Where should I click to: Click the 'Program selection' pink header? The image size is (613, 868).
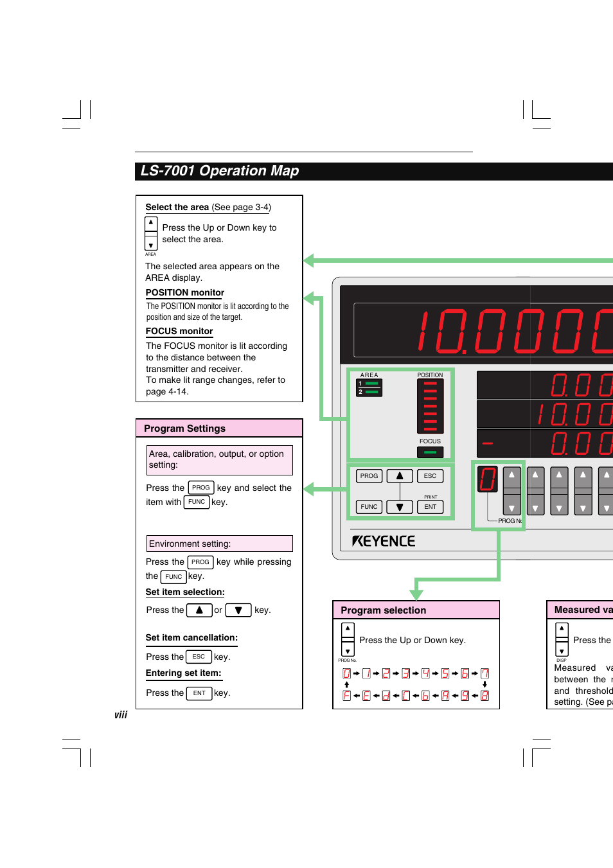(x=416, y=610)
